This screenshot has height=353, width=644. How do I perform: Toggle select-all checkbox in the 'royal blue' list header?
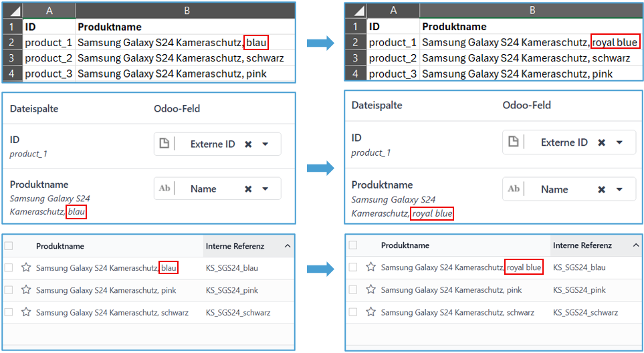(x=353, y=245)
